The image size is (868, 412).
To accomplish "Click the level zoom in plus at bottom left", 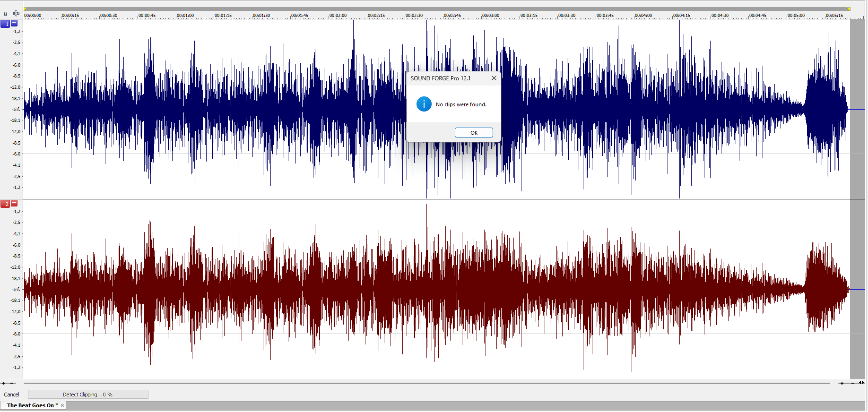I will [4, 383].
